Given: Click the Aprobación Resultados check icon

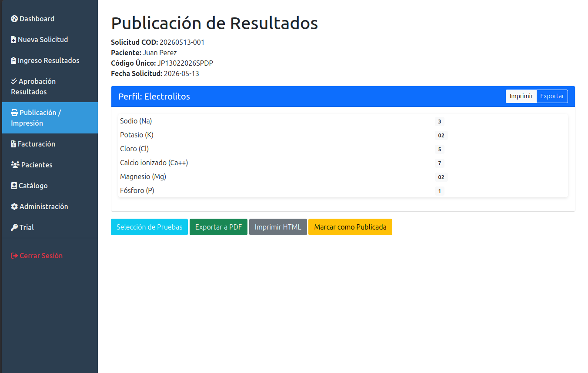Looking at the screenshot, I should pyautogui.click(x=14, y=81).
